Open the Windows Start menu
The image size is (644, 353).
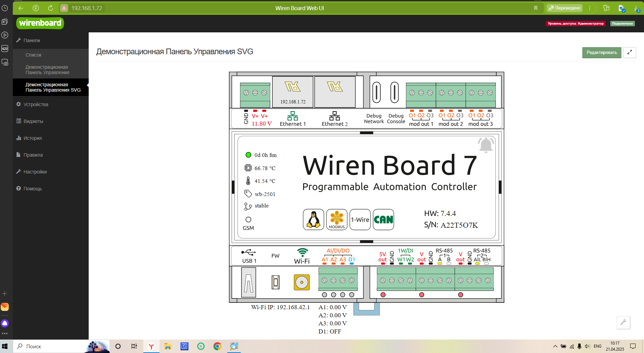5,346
